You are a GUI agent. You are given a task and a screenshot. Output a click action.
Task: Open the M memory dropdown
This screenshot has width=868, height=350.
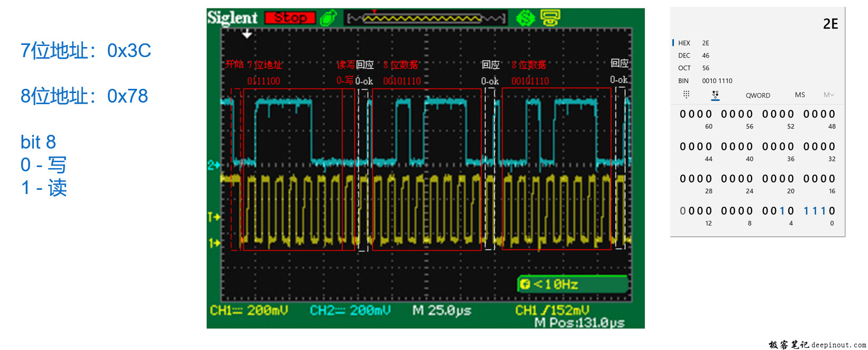pyautogui.click(x=828, y=95)
